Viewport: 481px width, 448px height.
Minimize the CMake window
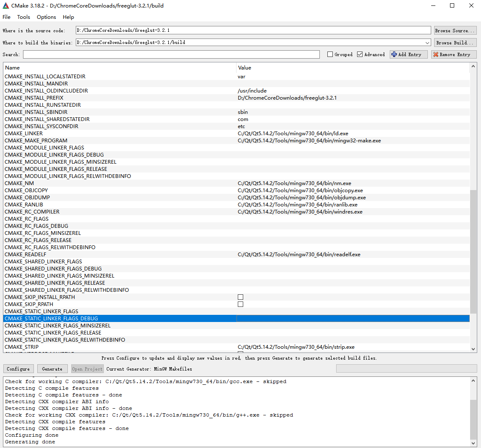click(433, 5)
